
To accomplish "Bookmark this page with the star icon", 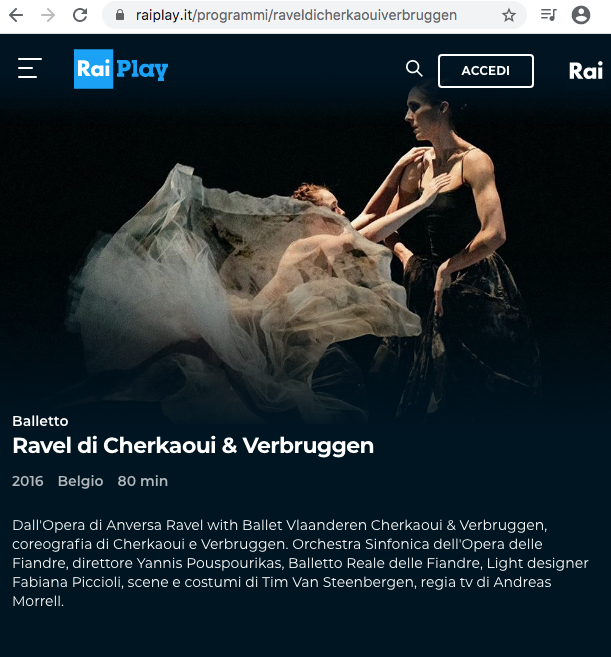I will coord(509,16).
